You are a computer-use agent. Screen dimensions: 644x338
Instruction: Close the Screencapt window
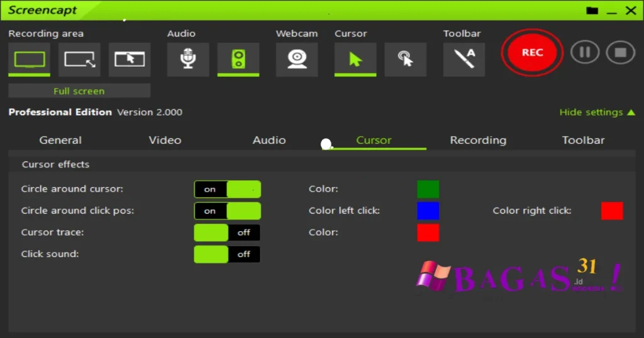click(631, 11)
